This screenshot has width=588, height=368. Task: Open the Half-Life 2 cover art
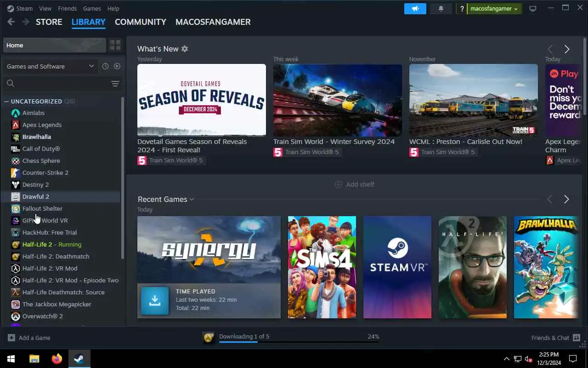473,267
